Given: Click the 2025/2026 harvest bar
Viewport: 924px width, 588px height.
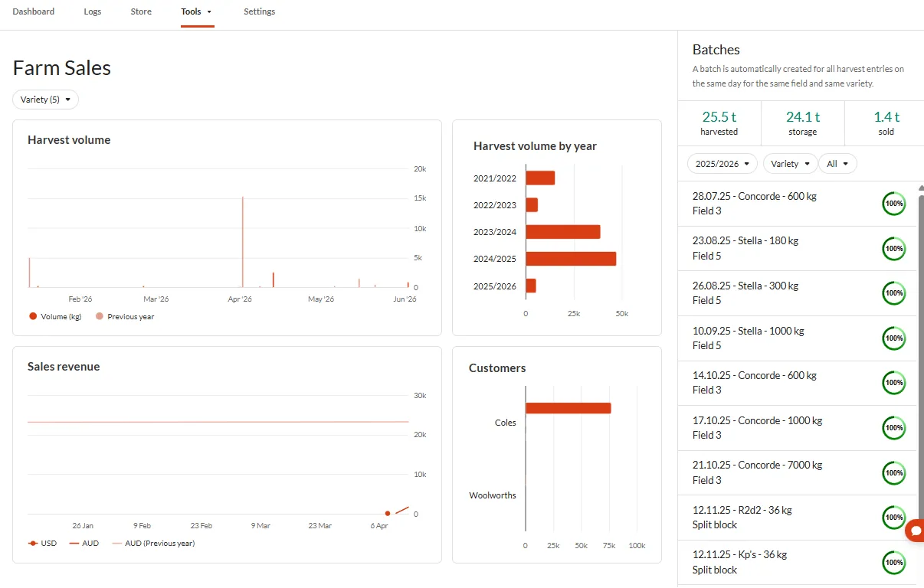Looking at the screenshot, I should [530, 286].
